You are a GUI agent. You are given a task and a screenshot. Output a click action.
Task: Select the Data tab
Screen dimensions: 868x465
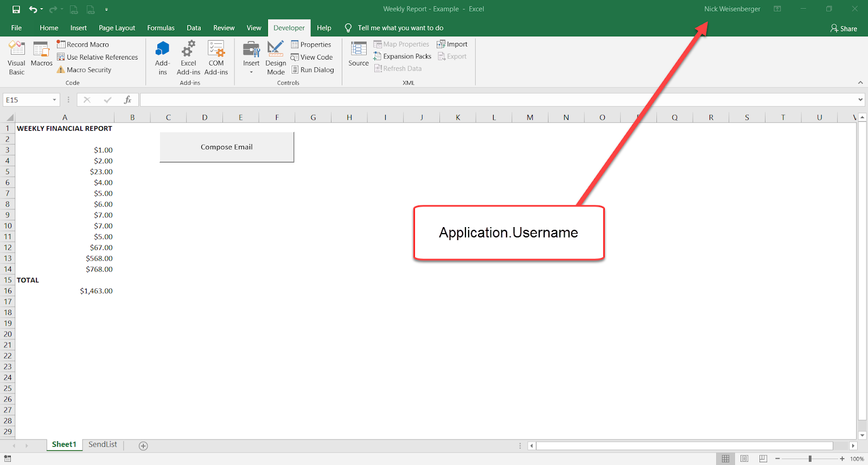194,28
